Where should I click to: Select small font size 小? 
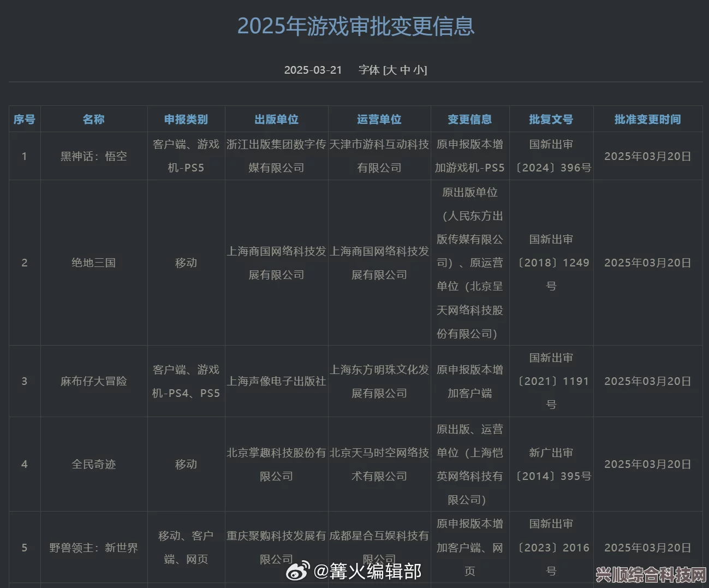419,70
